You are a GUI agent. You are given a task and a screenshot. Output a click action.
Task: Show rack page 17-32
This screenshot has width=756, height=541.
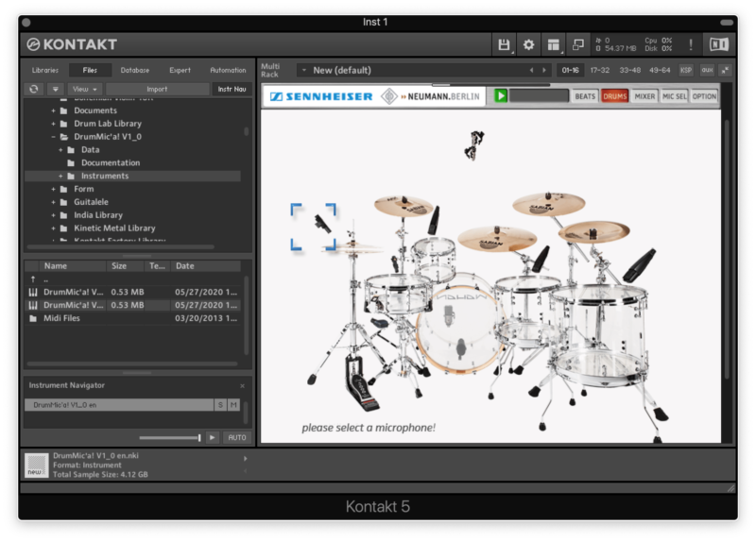coord(600,70)
